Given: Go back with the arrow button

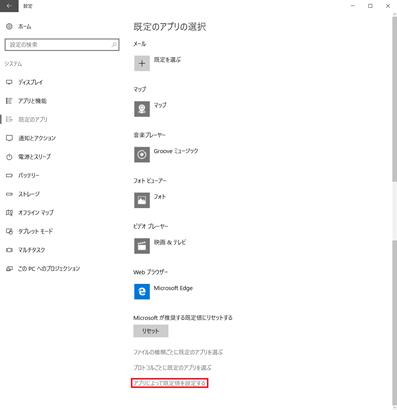Looking at the screenshot, I should 9,6.
